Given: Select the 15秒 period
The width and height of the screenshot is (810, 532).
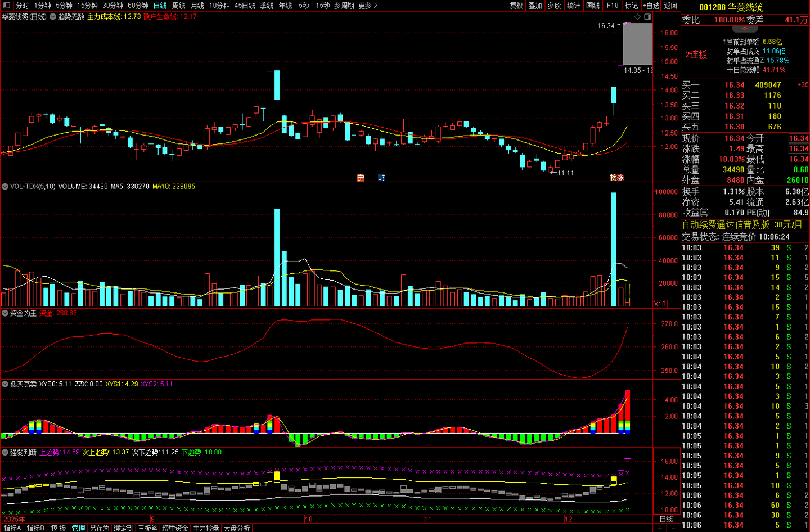Looking at the screenshot, I should pos(323,6).
